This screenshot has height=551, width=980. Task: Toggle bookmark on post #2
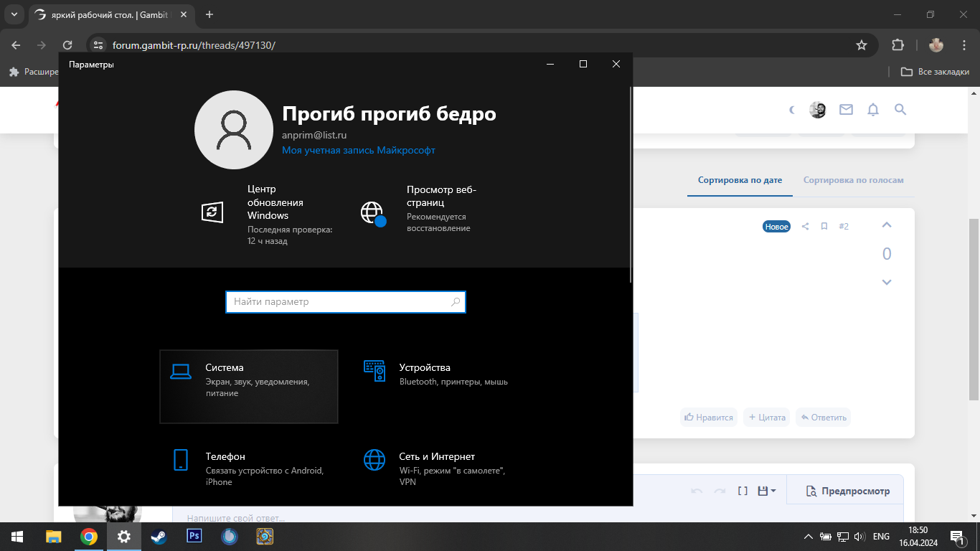click(x=824, y=226)
